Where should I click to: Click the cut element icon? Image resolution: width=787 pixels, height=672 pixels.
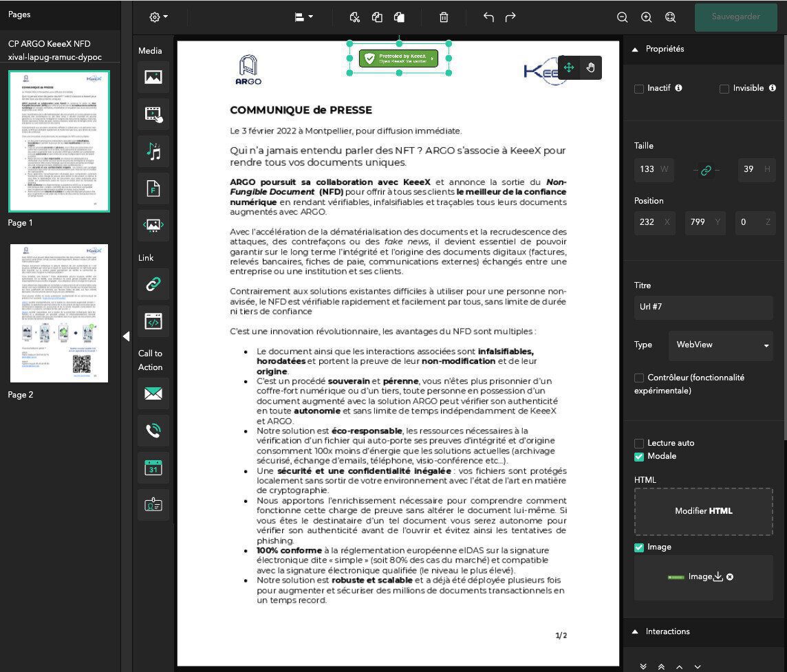[x=354, y=18]
